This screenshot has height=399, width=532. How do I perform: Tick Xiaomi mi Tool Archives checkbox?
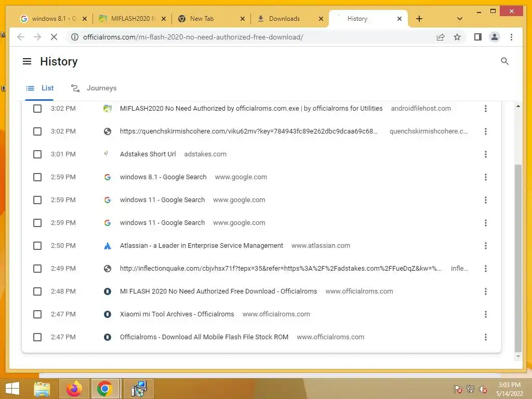coord(37,314)
